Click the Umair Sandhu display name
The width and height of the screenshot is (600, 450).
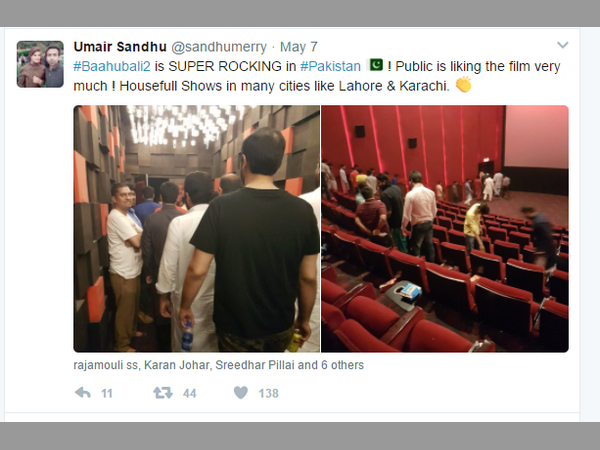coord(120,47)
